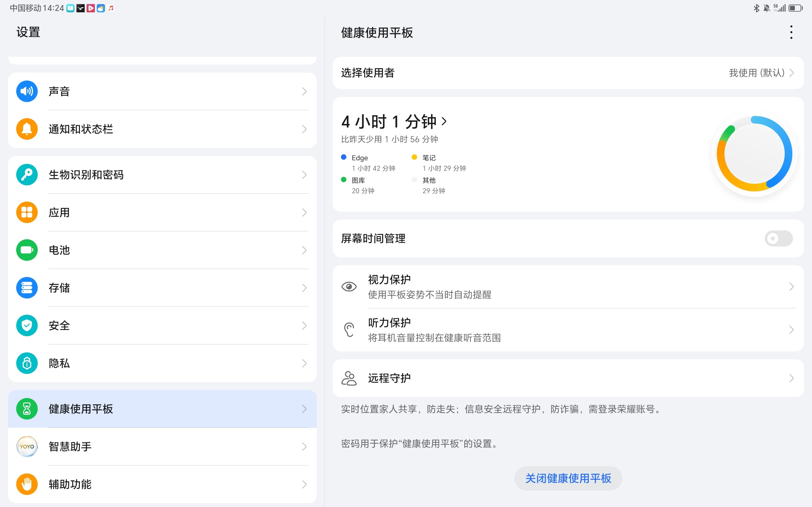Click the usage time ring chart
The height and width of the screenshot is (507, 812).
(x=754, y=154)
